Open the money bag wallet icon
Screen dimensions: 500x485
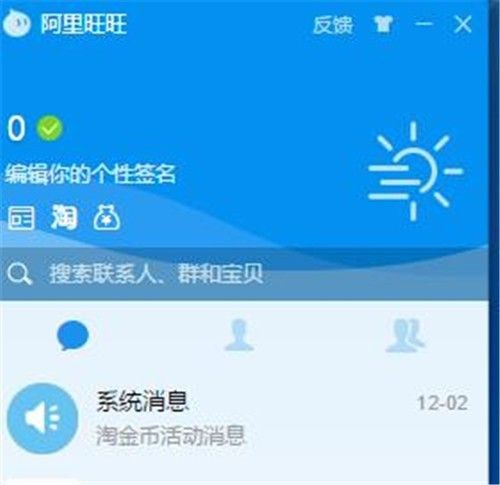tap(107, 217)
